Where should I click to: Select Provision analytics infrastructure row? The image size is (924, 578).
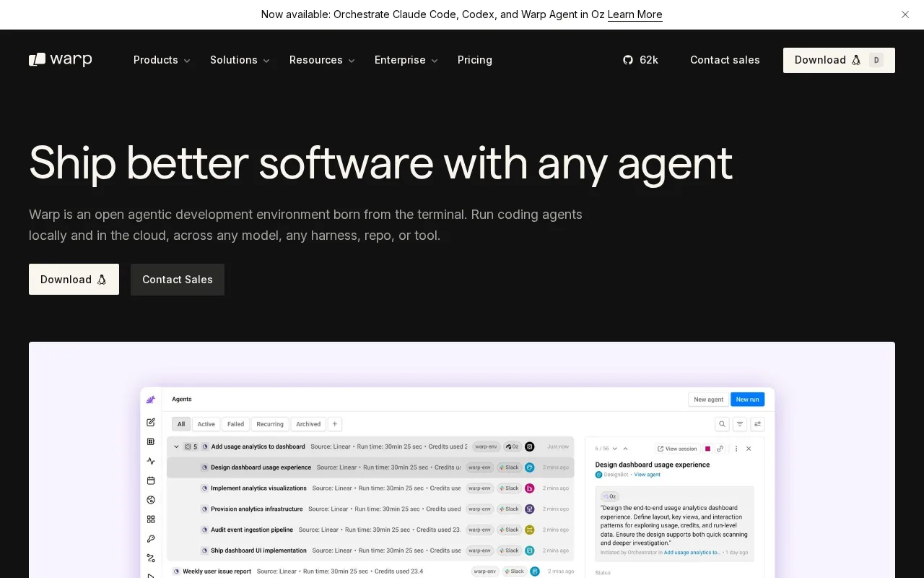[370, 509]
